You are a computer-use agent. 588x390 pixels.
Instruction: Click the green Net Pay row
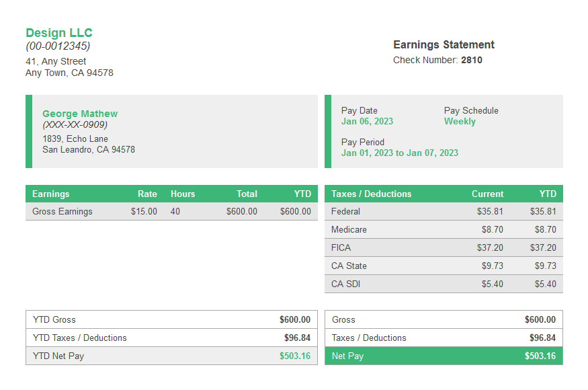click(x=444, y=356)
